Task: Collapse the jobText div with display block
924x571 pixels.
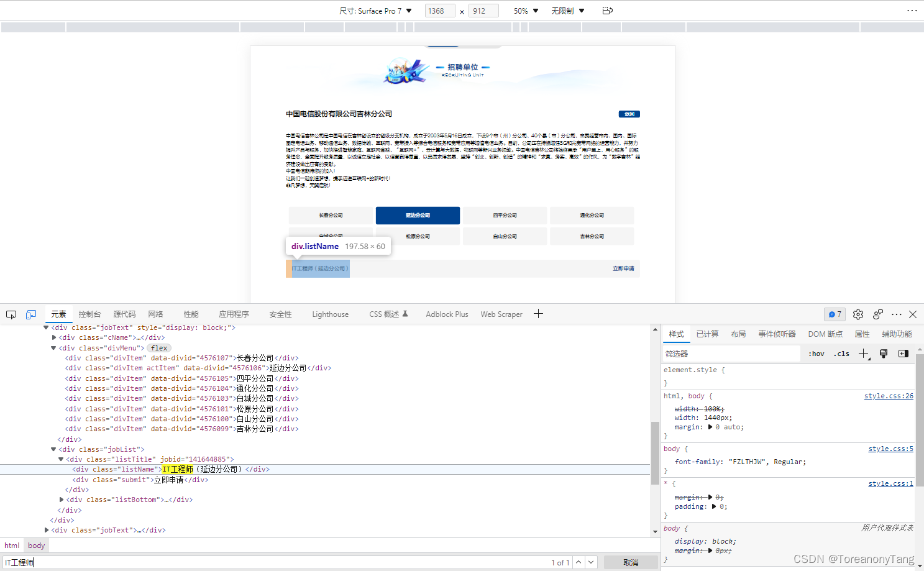Action: (46, 327)
